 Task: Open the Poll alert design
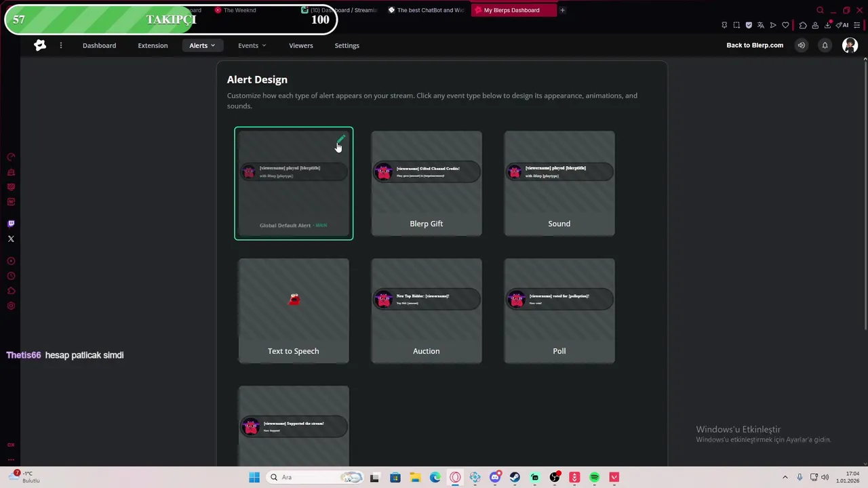point(559,311)
